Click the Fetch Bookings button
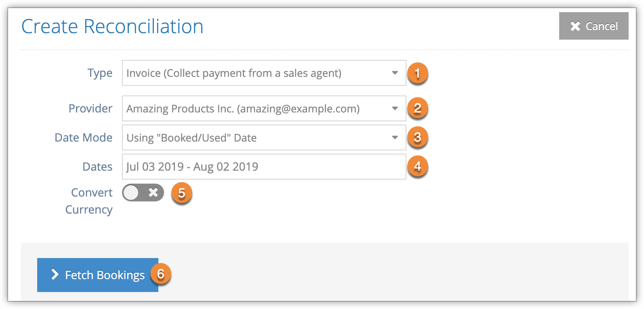The height and width of the screenshot is (309, 644). pos(98,275)
